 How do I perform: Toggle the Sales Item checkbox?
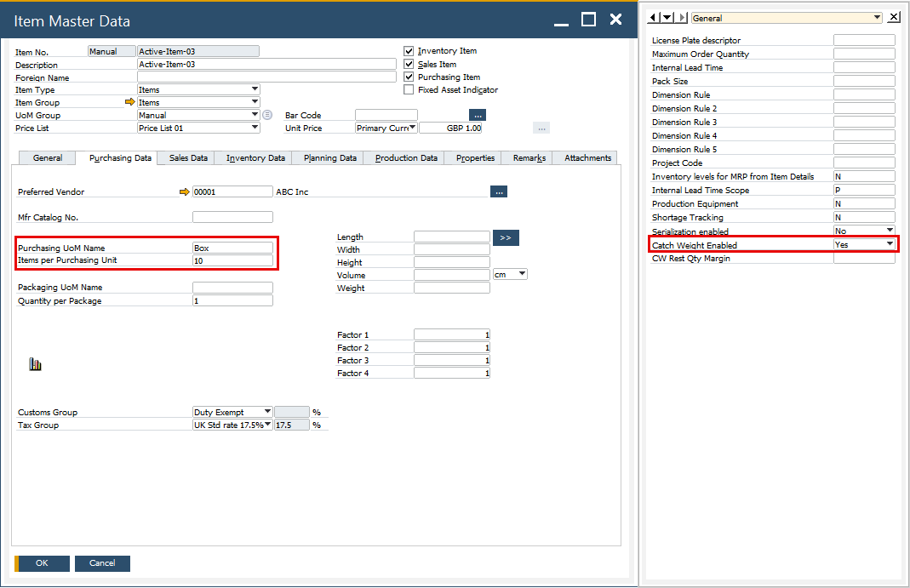(409, 64)
